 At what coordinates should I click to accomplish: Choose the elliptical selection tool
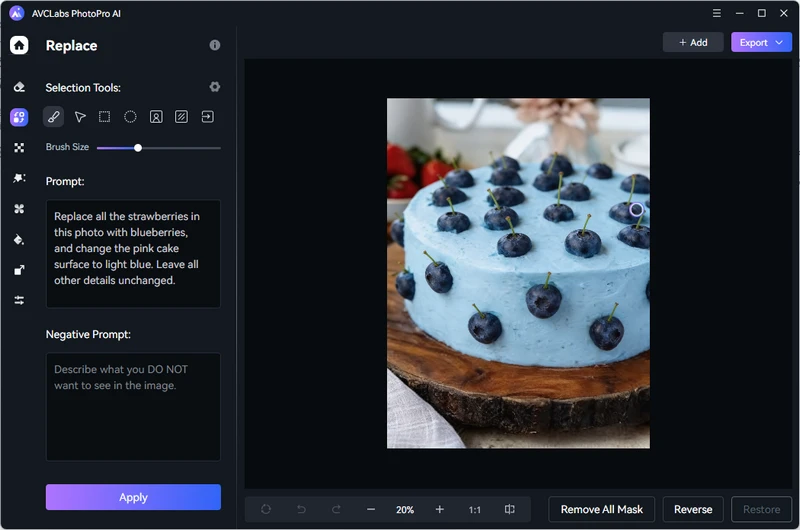[130, 117]
